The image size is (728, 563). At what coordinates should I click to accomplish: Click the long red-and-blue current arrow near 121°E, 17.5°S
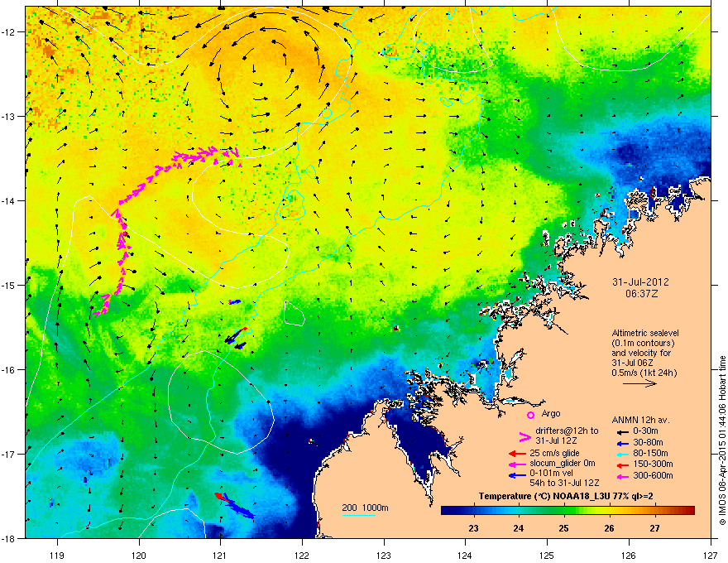click(x=234, y=505)
